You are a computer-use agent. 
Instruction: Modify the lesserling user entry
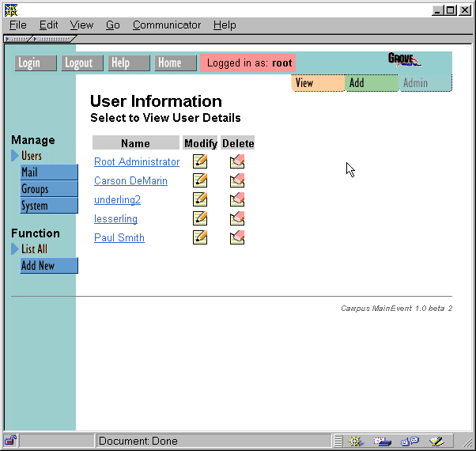click(200, 218)
